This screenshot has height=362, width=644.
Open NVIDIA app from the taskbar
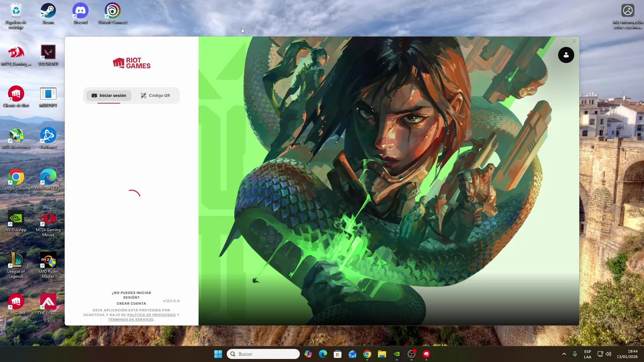point(396,354)
